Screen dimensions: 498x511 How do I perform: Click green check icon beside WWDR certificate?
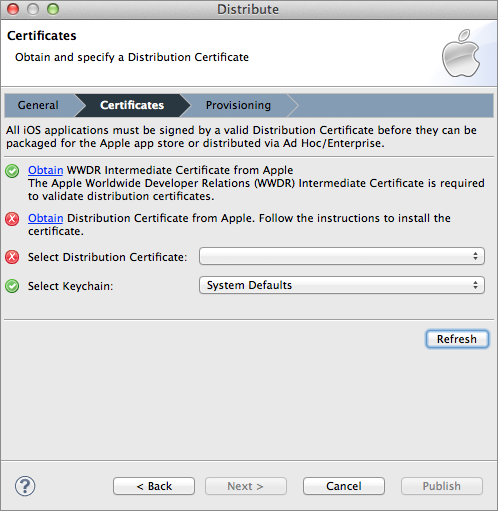pos(12,171)
